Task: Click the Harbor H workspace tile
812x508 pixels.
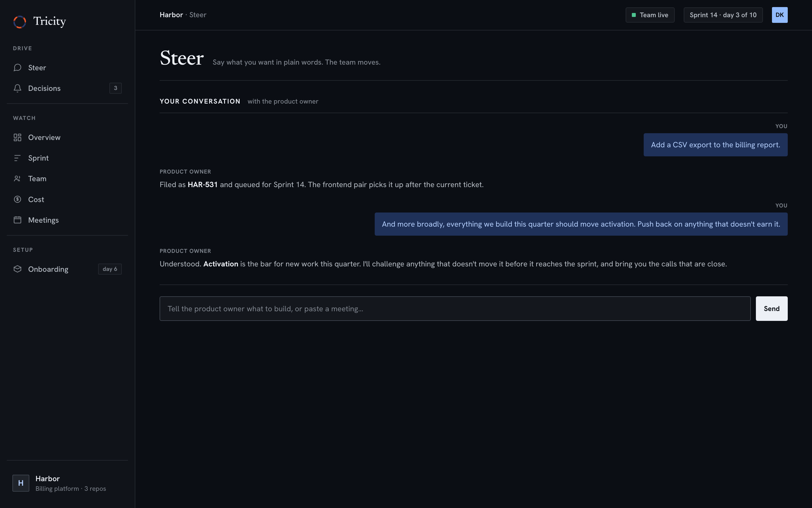Action: click(x=21, y=483)
